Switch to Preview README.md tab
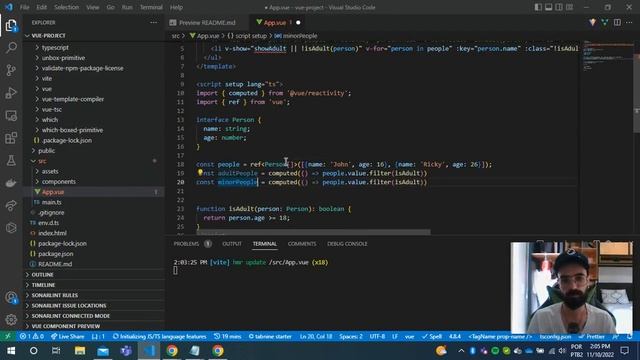Viewport: 640px width, 360px height. (207, 22)
